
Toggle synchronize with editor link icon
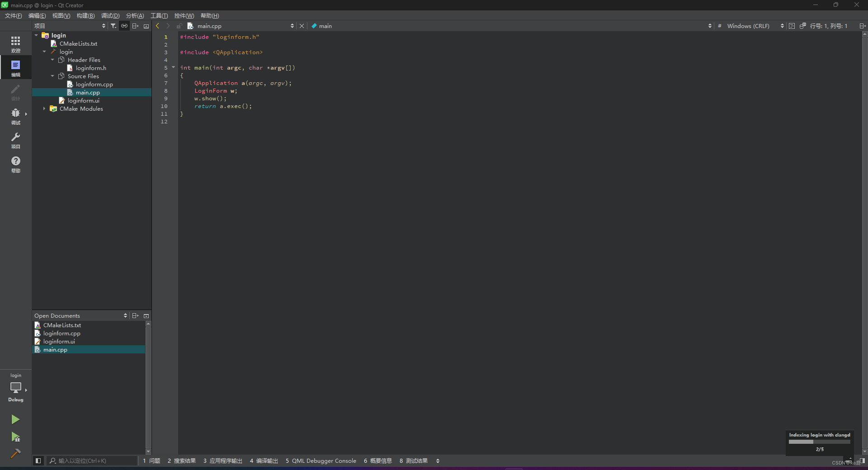click(x=124, y=26)
